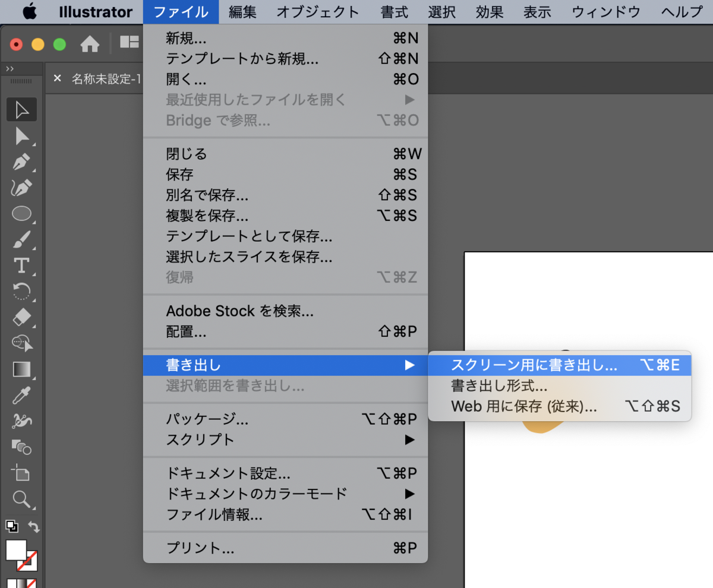Open the Apple menu

pyautogui.click(x=29, y=11)
